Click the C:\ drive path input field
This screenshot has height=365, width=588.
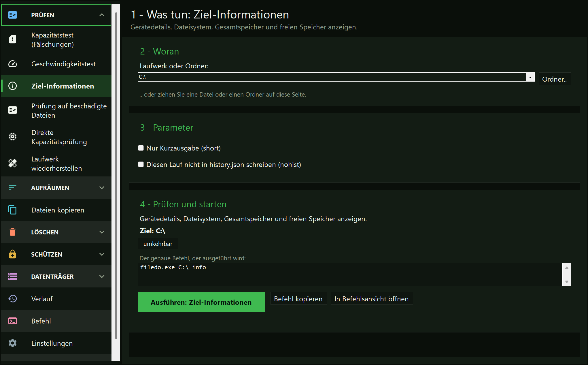pyautogui.click(x=332, y=77)
